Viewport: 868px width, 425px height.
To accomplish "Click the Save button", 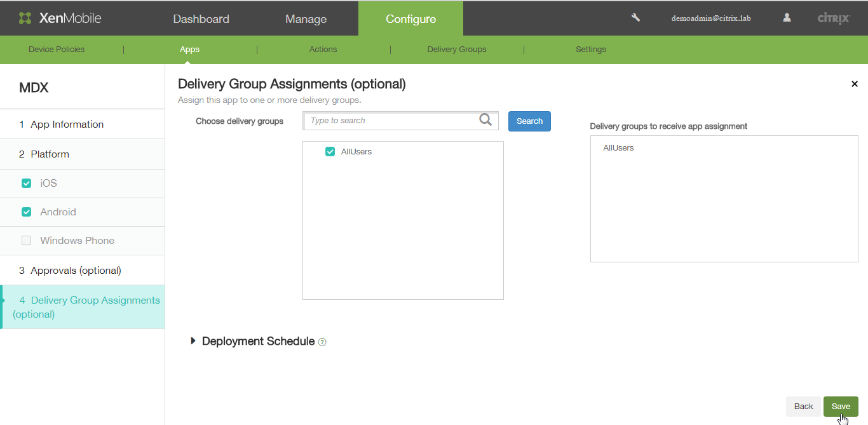I will click(x=840, y=407).
